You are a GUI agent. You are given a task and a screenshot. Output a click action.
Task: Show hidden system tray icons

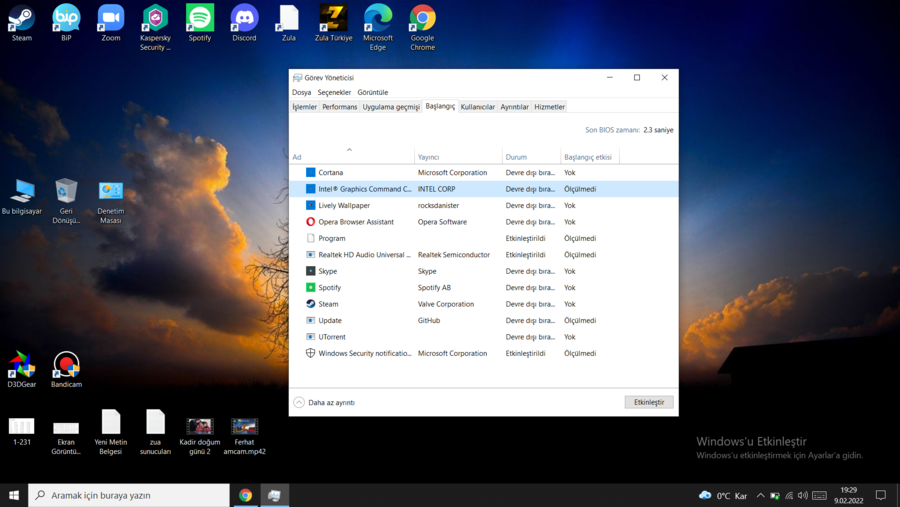click(x=761, y=496)
